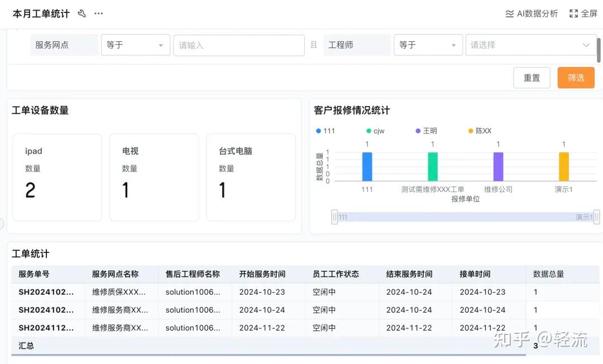Select the 电视 quantity card
The height and width of the screenshot is (364, 603).
coord(154,177)
